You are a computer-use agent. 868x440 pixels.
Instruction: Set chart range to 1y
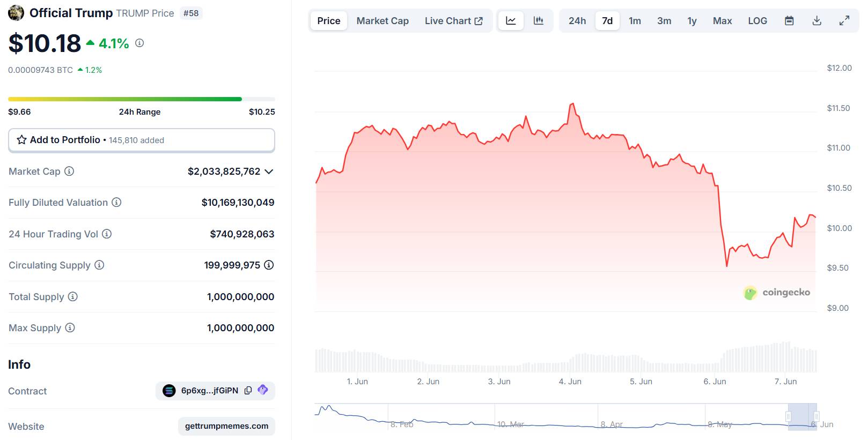coord(692,21)
